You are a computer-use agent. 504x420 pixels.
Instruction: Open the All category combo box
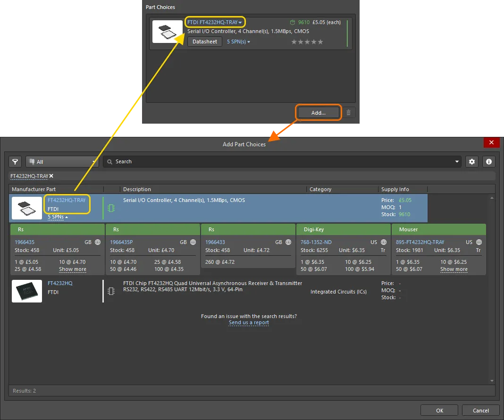pyautogui.click(x=61, y=161)
